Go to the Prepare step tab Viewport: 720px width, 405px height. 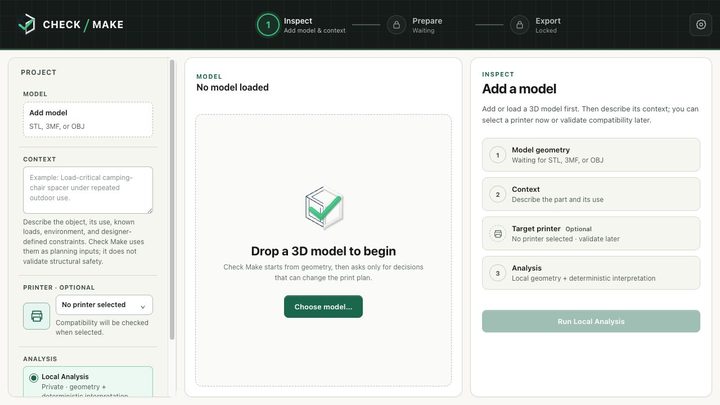(x=415, y=25)
